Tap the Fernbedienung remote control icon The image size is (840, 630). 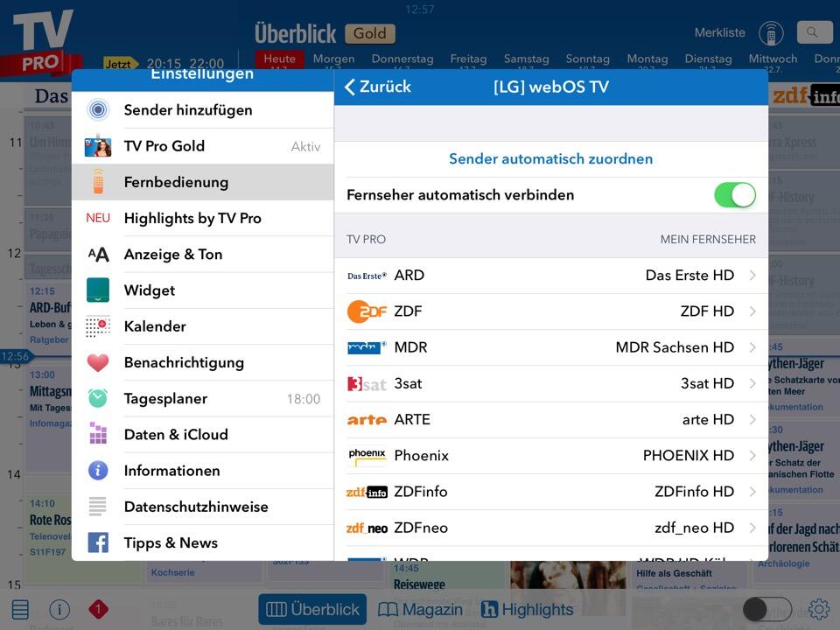coord(98,182)
